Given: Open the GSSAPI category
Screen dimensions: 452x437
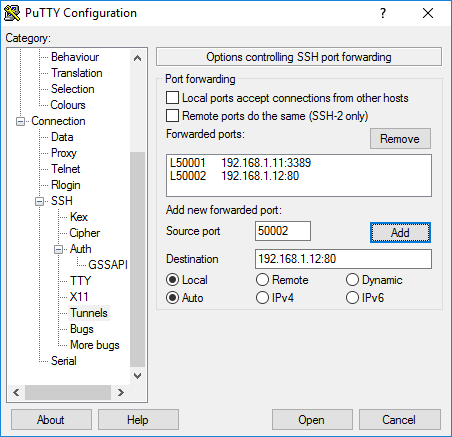Looking at the screenshot, I should (108, 265).
